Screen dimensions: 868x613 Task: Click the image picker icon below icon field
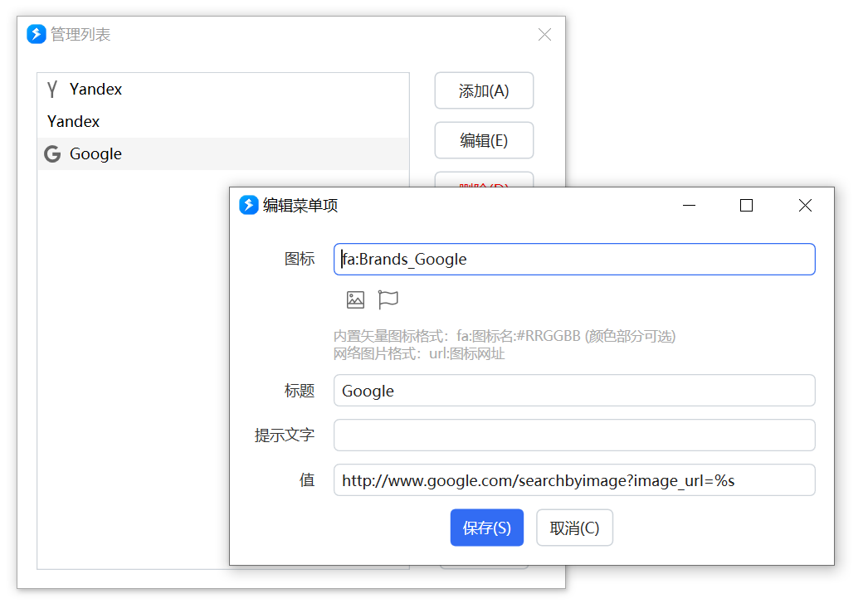tap(355, 299)
